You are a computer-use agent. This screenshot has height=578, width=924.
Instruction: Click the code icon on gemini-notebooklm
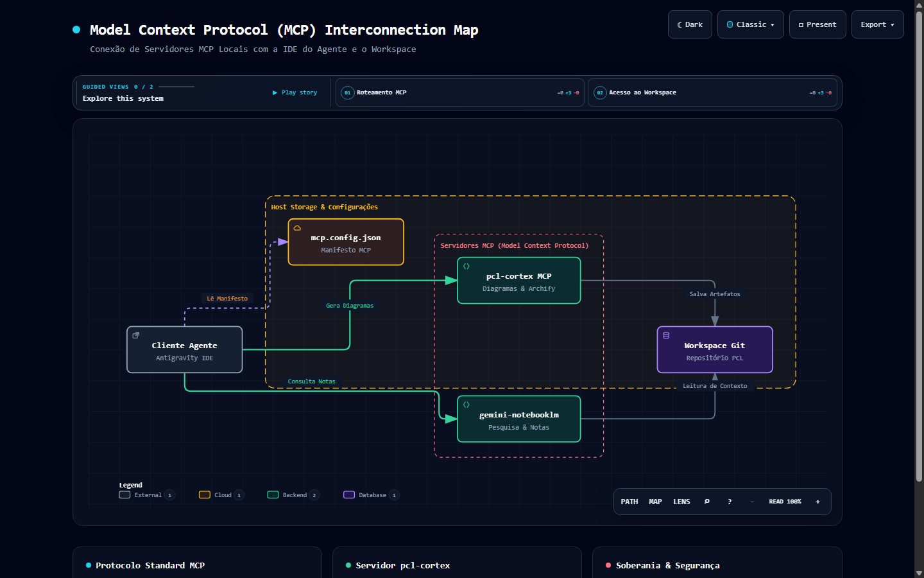tap(466, 405)
